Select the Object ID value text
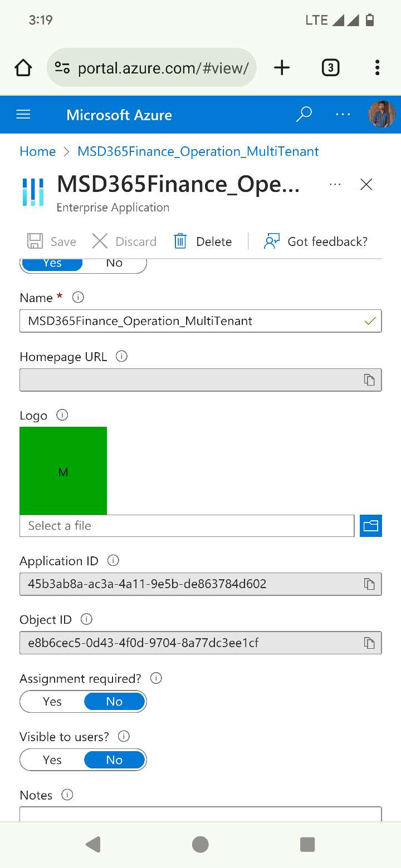Viewport: 401px width, 868px height. point(143,643)
